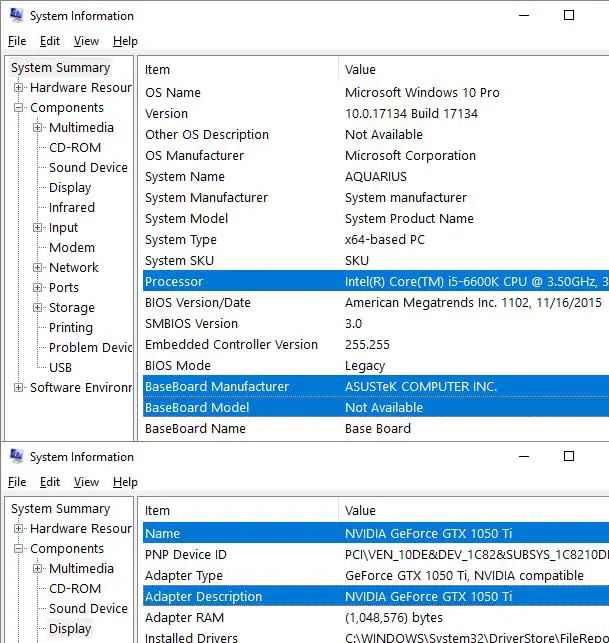The width and height of the screenshot is (609, 643).
Task: Select Problem Devices in the top window tree
Action: pos(90,347)
